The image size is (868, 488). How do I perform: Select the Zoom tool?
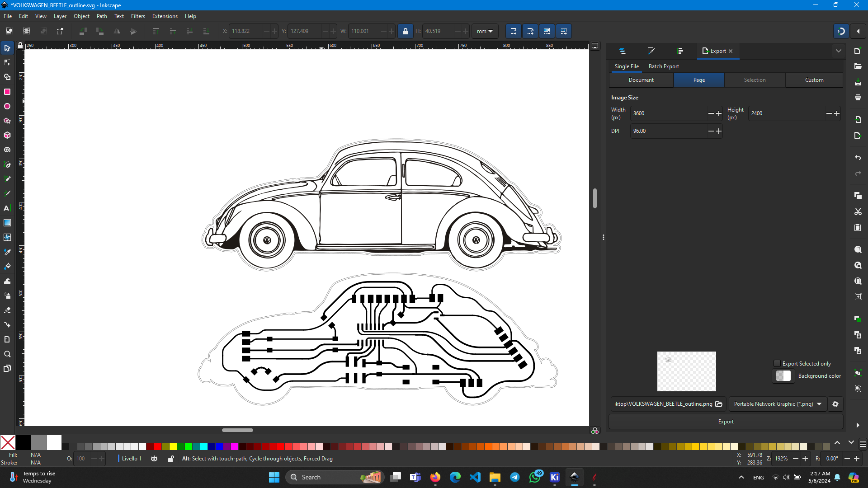(x=7, y=354)
